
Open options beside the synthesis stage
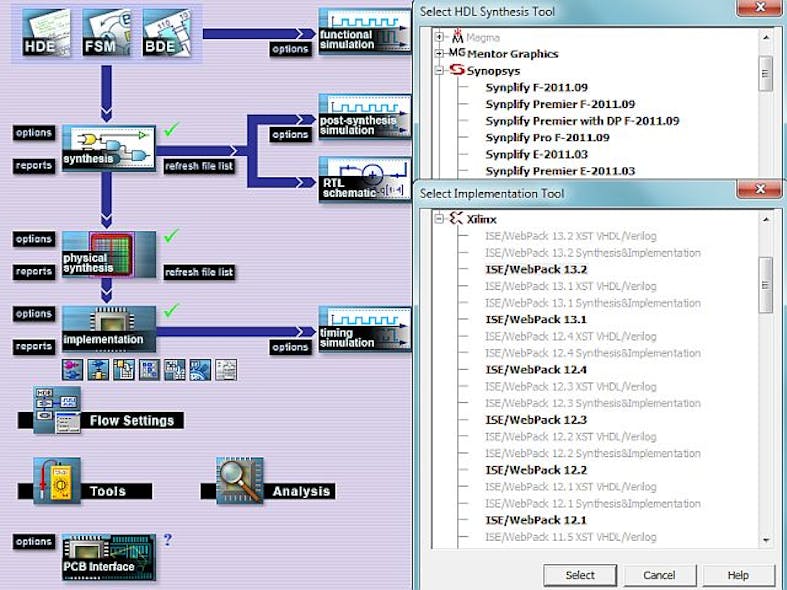click(x=34, y=133)
